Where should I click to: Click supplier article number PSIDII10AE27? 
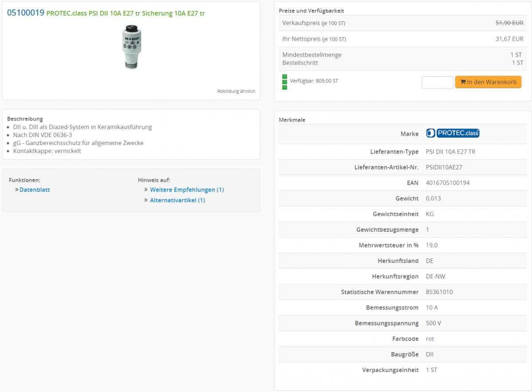[444, 167]
